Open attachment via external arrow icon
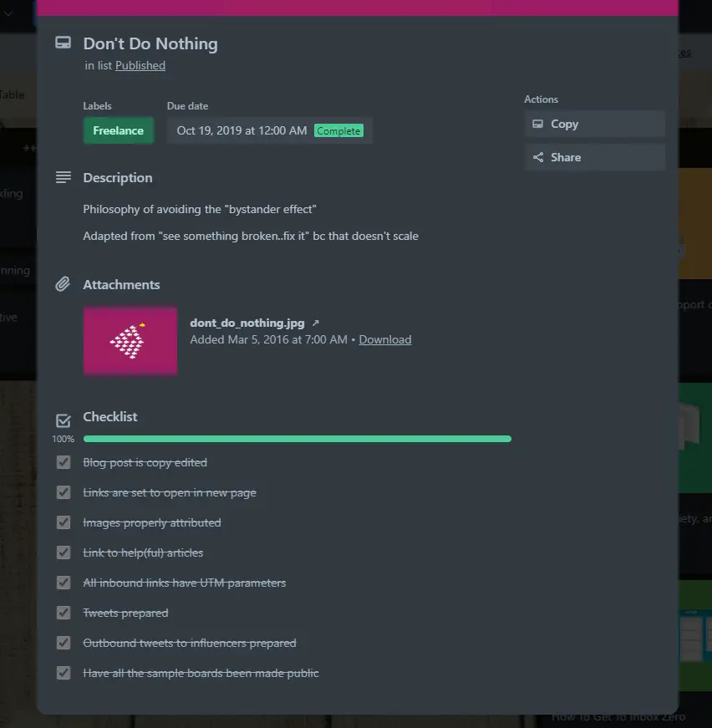The image size is (712, 728). click(315, 323)
